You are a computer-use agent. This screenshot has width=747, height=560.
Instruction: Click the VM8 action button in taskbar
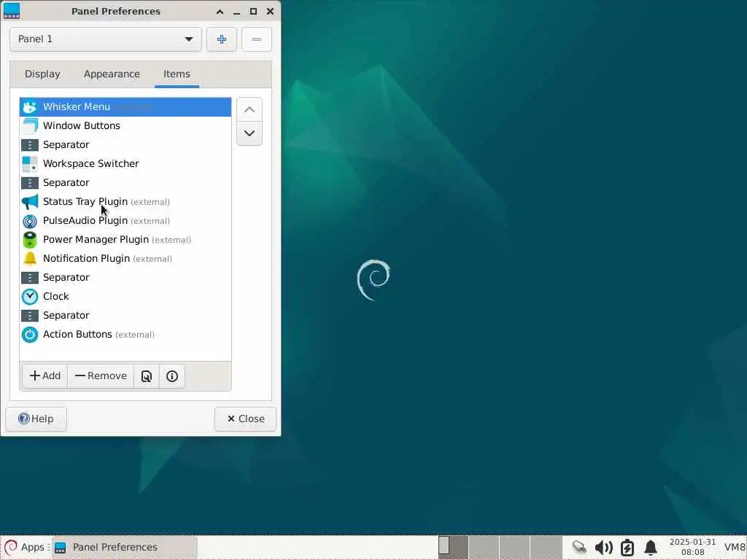tap(734, 548)
